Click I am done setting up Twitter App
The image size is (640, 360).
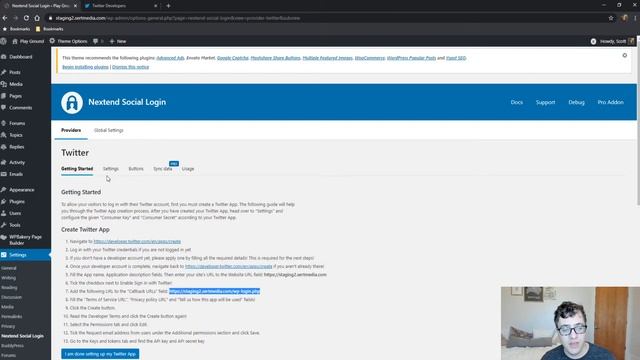100,354
